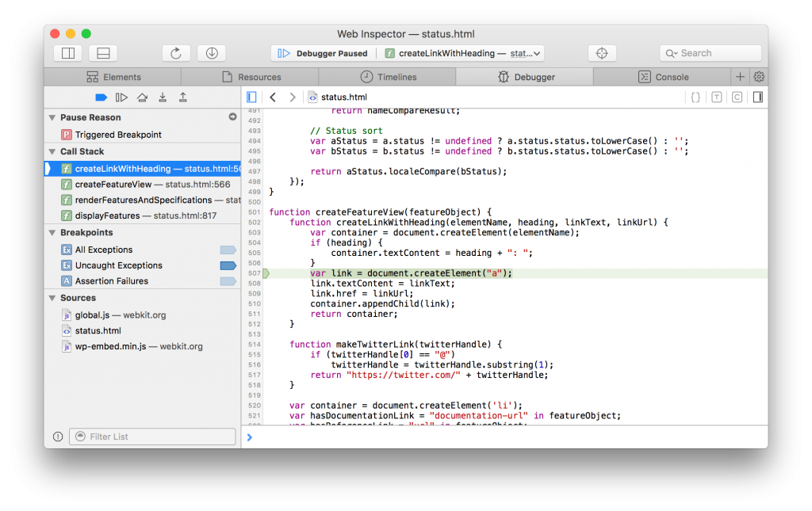Enable type profiling with the T icon
The width and height of the screenshot is (812, 511).
[x=717, y=97]
